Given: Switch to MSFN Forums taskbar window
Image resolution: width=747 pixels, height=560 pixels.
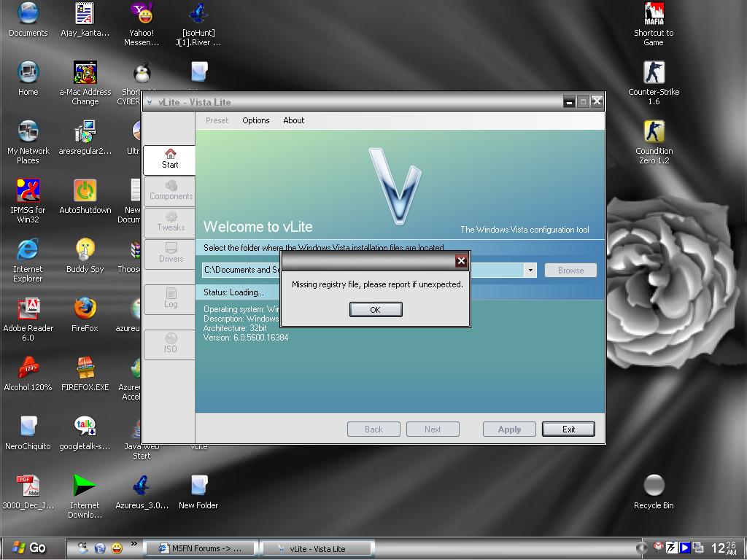Looking at the screenshot, I should (201, 548).
